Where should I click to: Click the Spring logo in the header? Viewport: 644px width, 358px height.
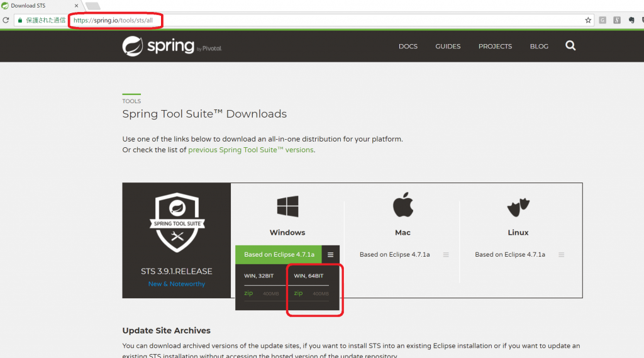click(171, 46)
